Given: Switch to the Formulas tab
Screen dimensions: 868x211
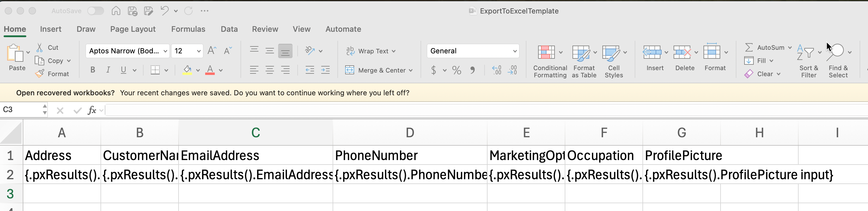Looking at the screenshot, I should pyautogui.click(x=188, y=29).
